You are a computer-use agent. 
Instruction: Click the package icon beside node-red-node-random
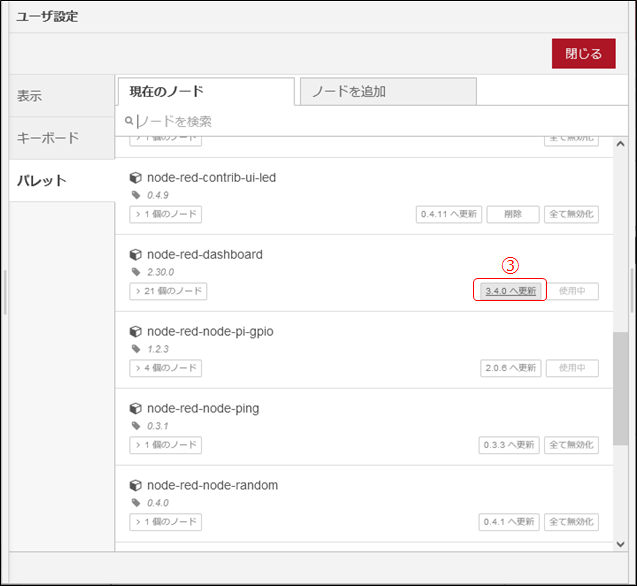[136, 486]
